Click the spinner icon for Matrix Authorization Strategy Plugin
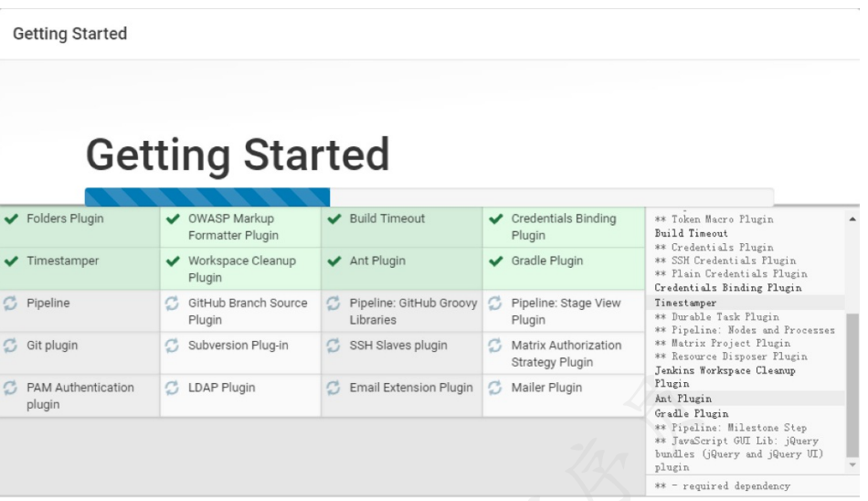 [x=495, y=346]
